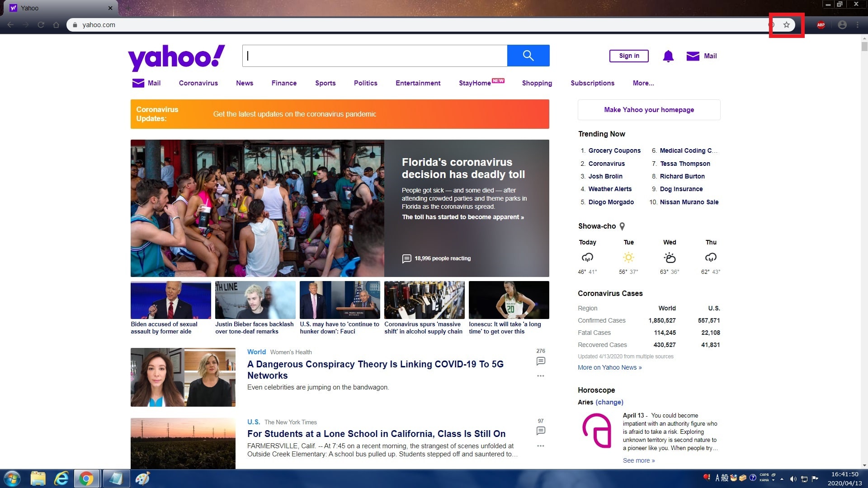Screen dimensions: 868x488
Task: Open trending topic Grocery Coupons
Action: pos(614,150)
